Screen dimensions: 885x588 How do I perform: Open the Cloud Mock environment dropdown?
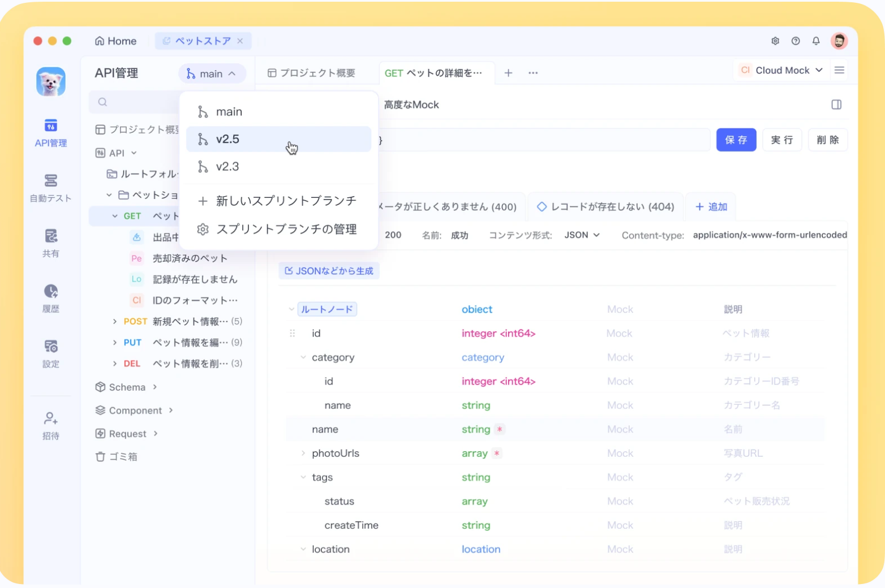pyautogui.click(x=781, y=70)
